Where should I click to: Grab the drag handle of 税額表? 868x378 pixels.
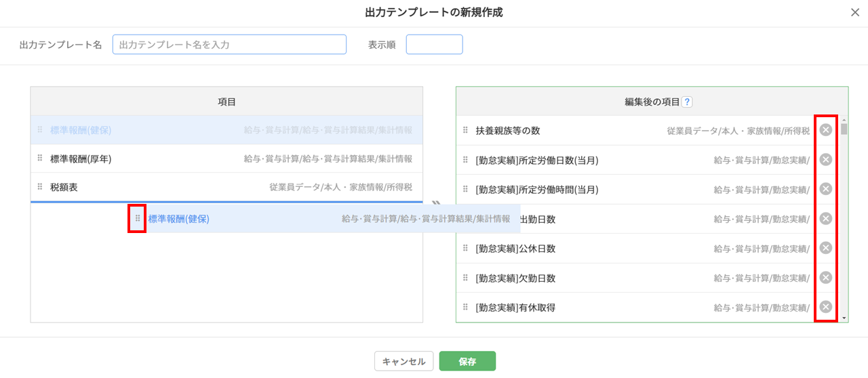[x=40, y=188]
